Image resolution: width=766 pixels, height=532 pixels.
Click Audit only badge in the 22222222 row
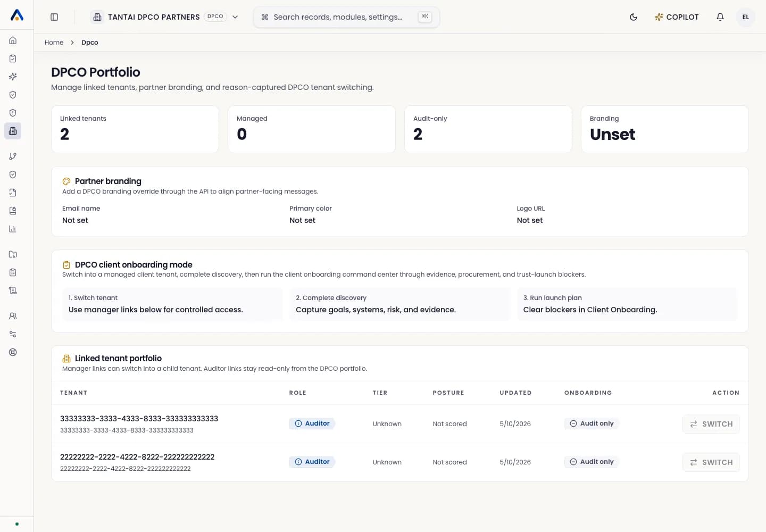tap(592, 462)
